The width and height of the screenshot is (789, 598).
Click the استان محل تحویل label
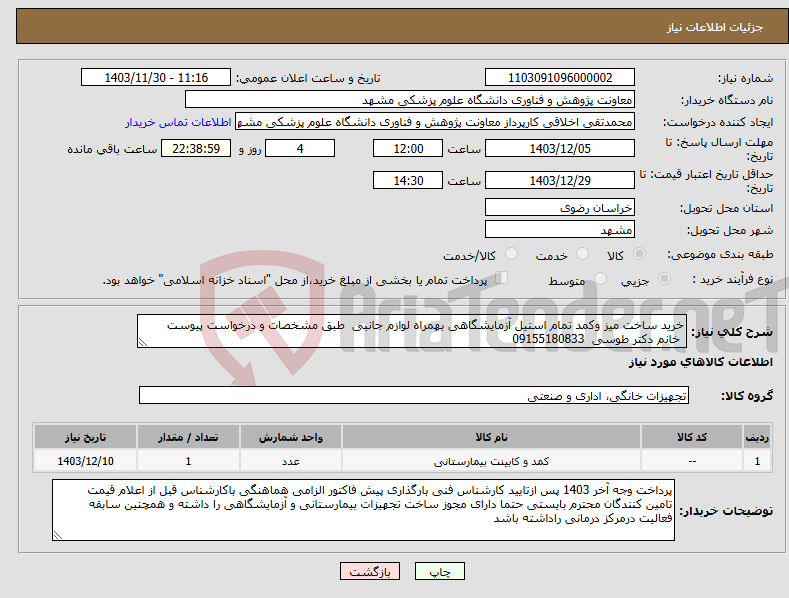coord(727,208)
